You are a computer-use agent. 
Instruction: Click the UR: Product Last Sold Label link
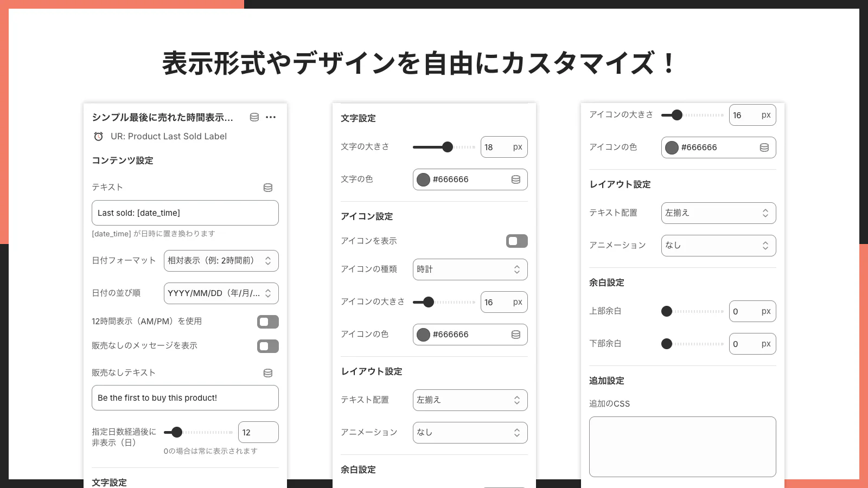point(169,136)
